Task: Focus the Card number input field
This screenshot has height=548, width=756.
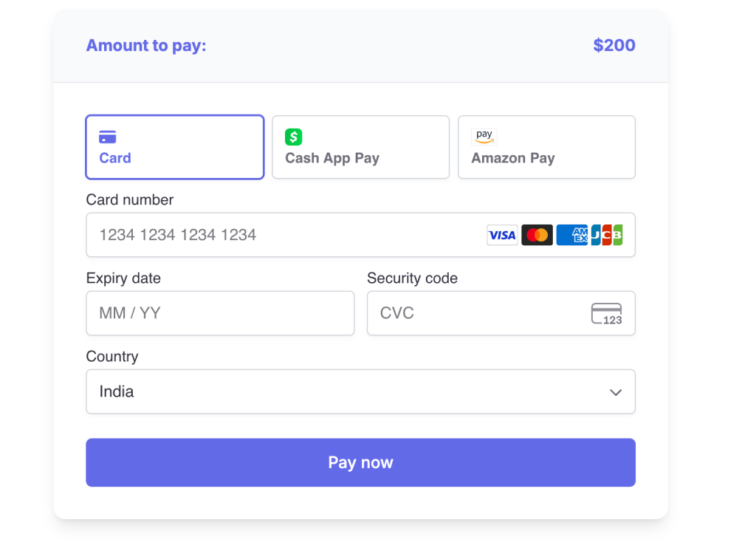Action: click(360, 235)
